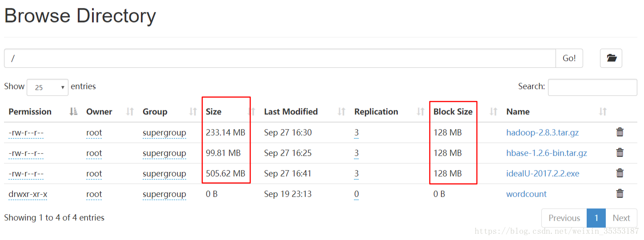This screenshot has width=644, height=240.
Task: Sort by the Size column sort icon
Action: click(x=252, y=112)
